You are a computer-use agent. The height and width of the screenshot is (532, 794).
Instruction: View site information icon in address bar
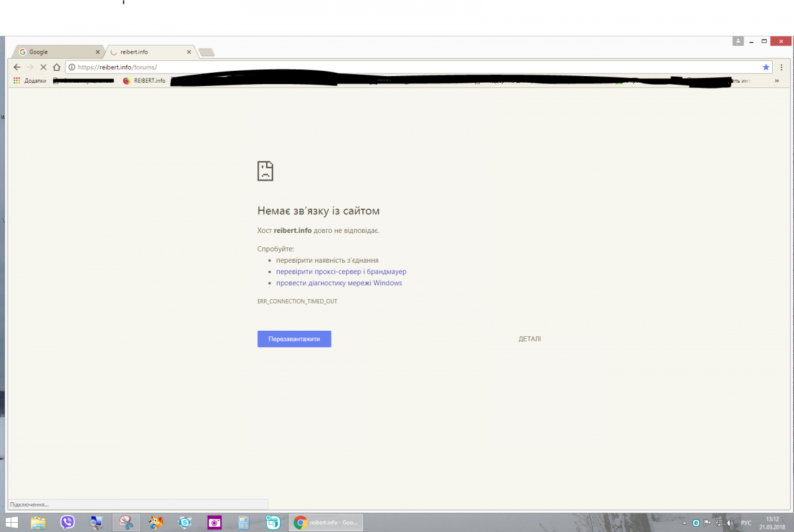point(72,67)
